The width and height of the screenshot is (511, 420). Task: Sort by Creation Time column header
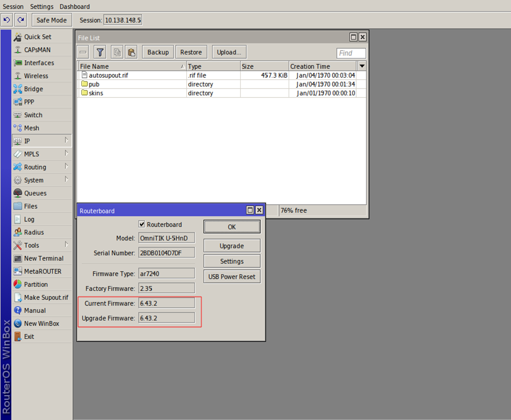[x=323, y=66]
